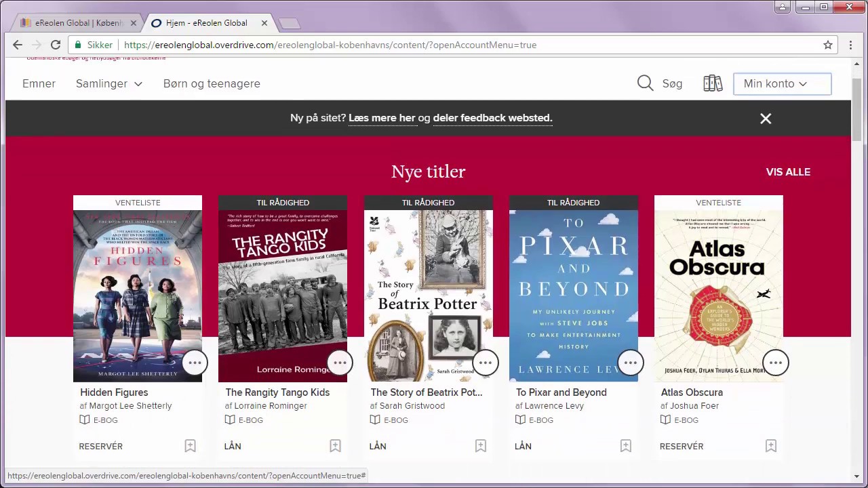Open author link Lorraine Rominger
This screenshot has width=868, height=488.
271,406
